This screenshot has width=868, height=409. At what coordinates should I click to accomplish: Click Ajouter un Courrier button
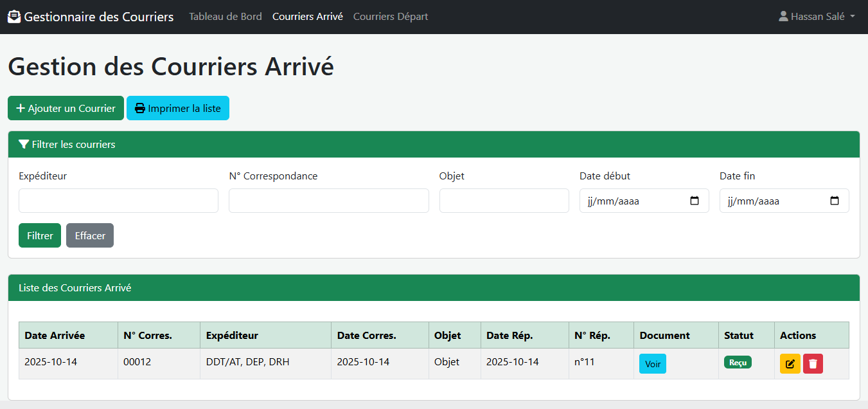(66, 108)
